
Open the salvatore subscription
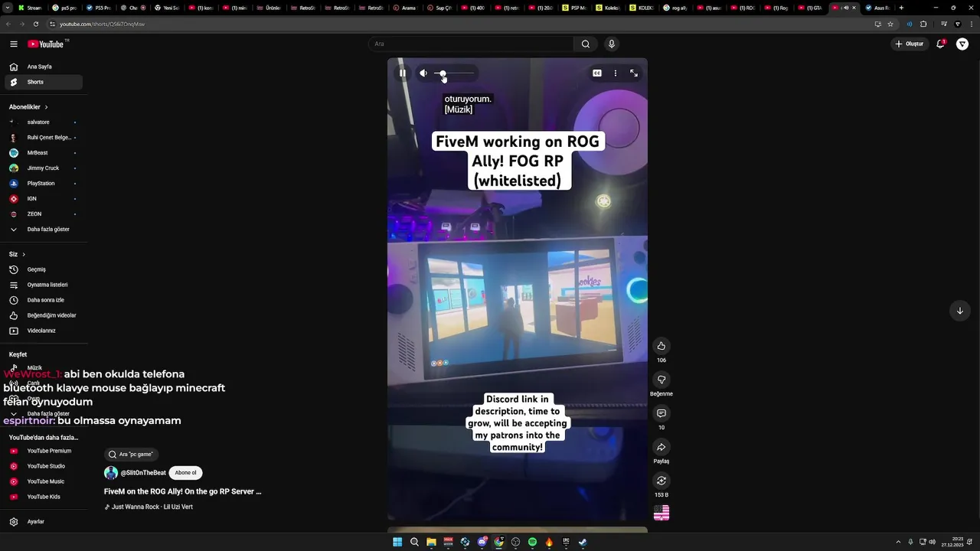click(x=44, y=122)
